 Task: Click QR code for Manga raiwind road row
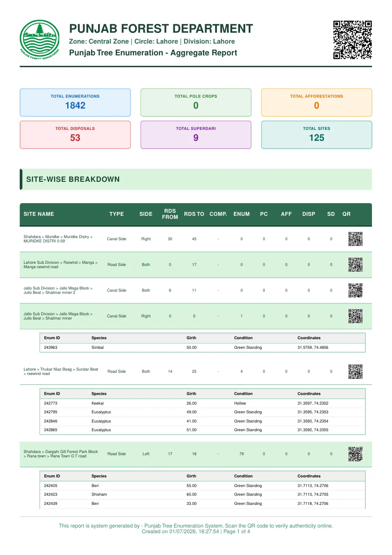coord(355,265)
